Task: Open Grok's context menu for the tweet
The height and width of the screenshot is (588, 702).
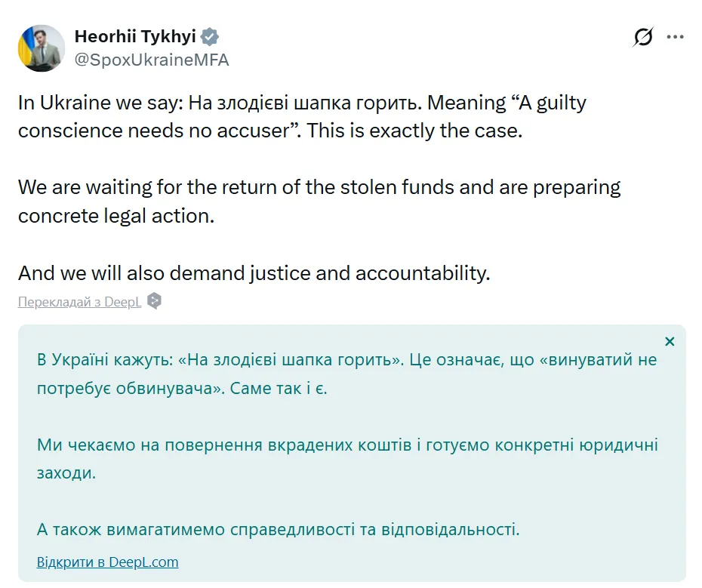Action: [x=642, y=37]
